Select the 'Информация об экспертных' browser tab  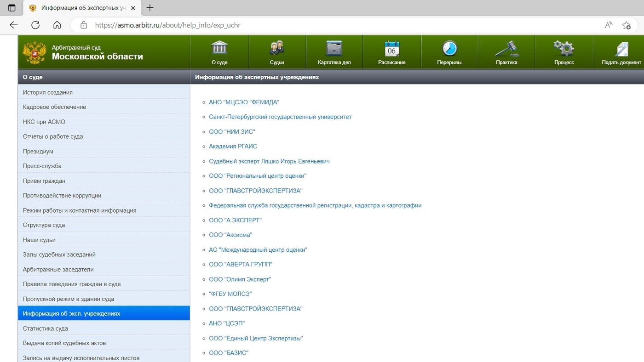pos(82,8)
